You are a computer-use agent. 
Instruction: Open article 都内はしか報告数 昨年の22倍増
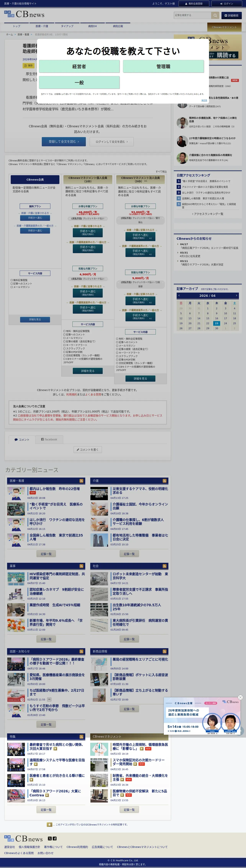(55, 489)
